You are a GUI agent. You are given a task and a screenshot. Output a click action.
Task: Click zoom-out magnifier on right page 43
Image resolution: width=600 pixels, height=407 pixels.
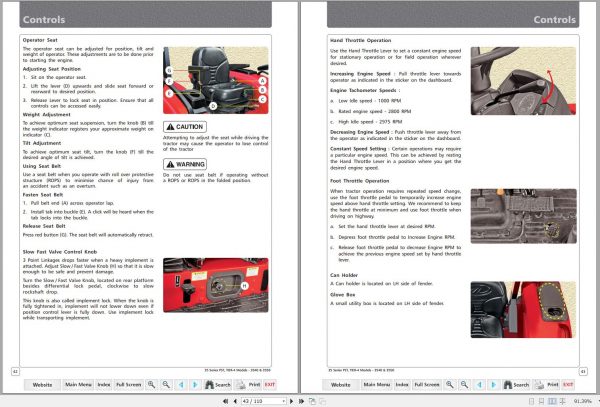click(x=464, y=384)
